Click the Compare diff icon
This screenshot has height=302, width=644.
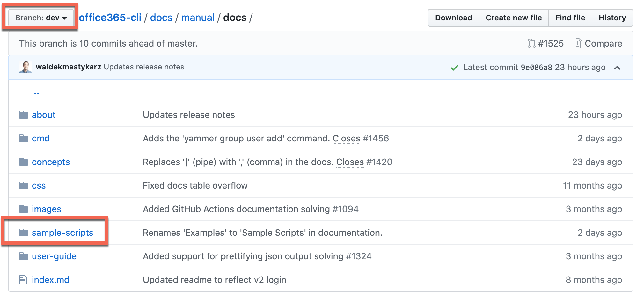point(577,43)
